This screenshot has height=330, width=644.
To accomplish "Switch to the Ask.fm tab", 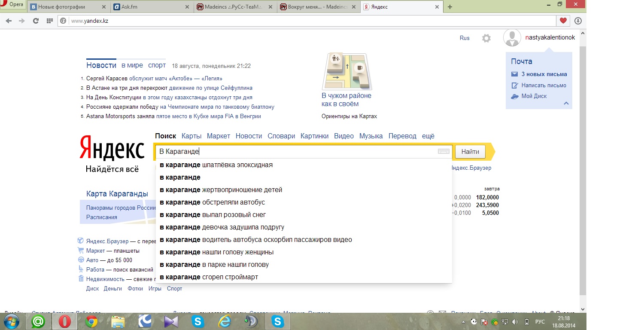I will [152, 7].
